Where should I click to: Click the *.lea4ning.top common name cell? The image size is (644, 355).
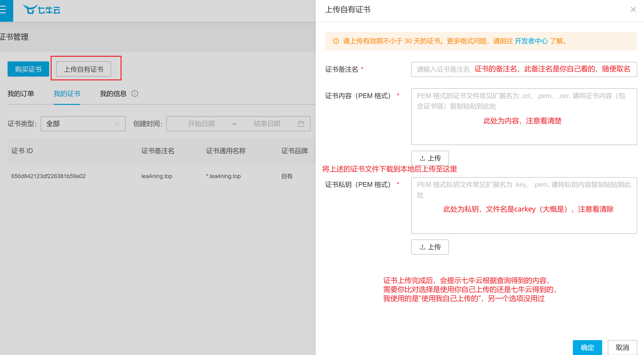[223, 176]
